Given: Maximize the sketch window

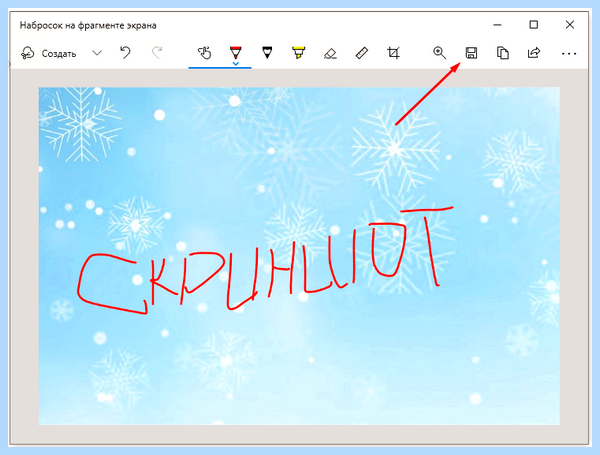Looking at the screenshot, I should [x=533, y=25].
